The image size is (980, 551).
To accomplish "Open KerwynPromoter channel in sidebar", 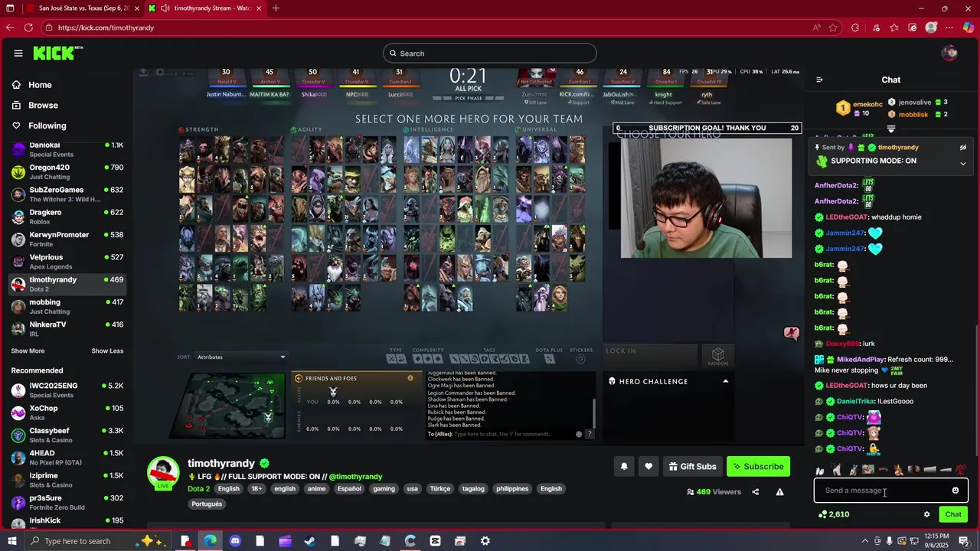I will 67,239.
